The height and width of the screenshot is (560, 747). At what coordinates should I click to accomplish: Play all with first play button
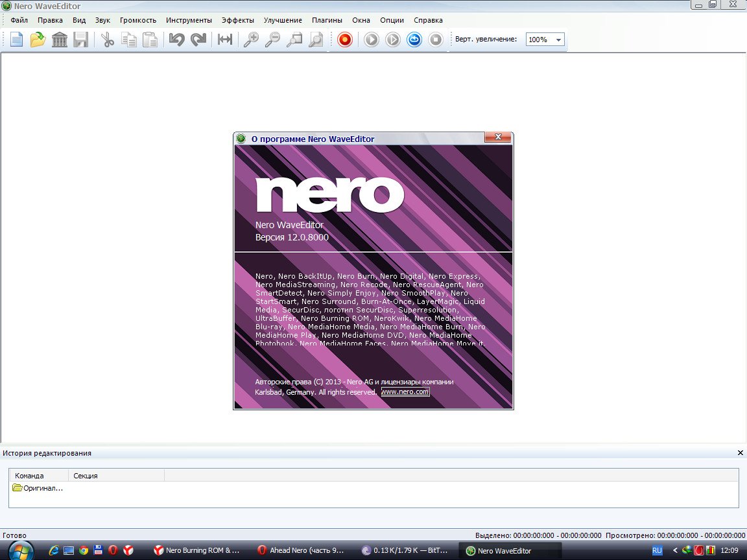point(372,40)
